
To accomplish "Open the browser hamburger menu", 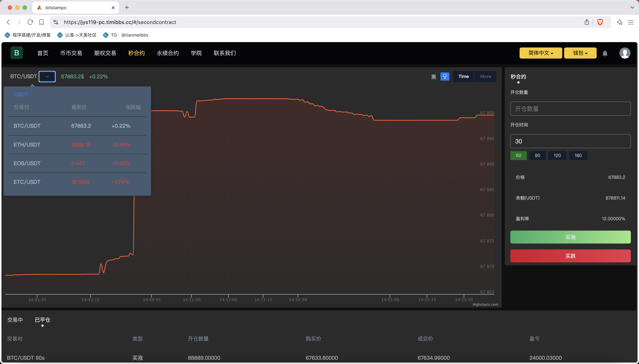I will pyautogui.click(x=631, y=22).
